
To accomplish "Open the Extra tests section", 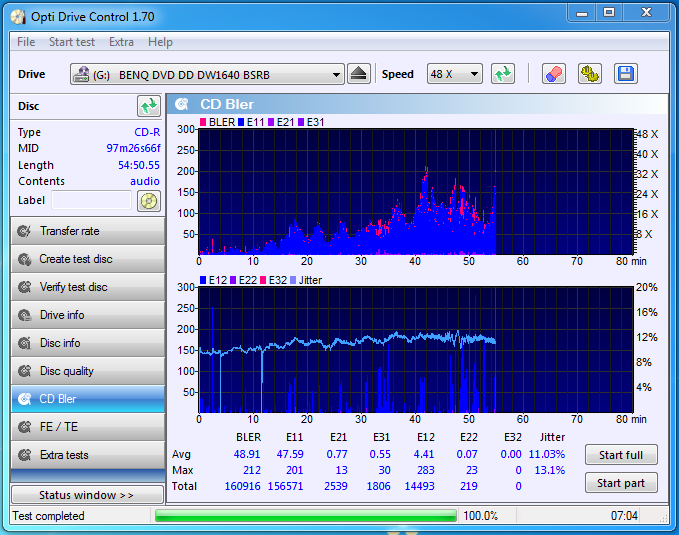I will click(x=88, y=455).
